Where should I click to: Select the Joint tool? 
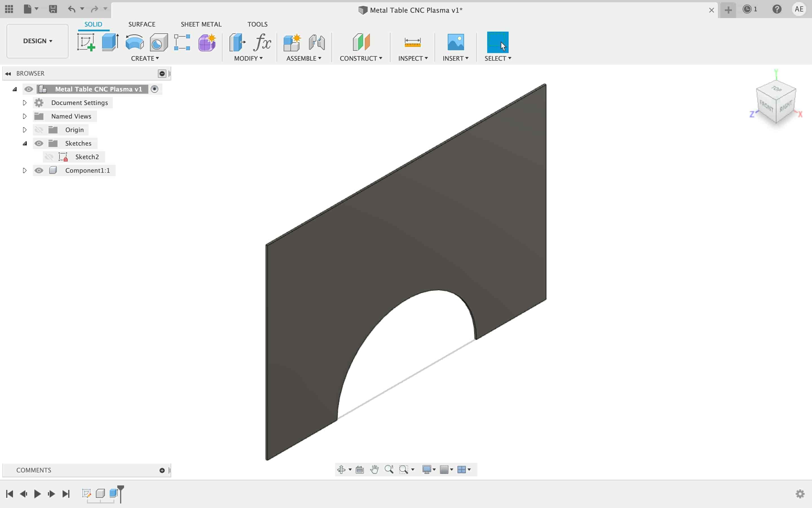317,42
